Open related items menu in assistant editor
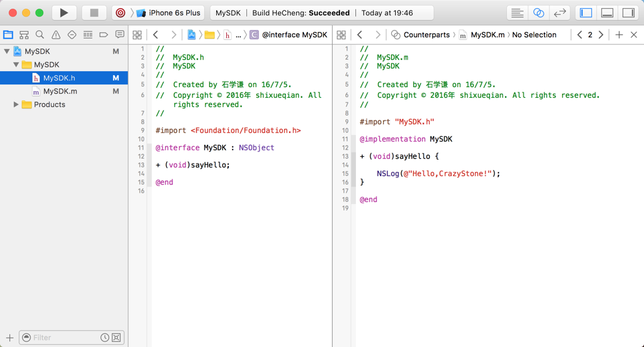The height and width of the screenshot is (347, 644). click(x=341, y=35)
